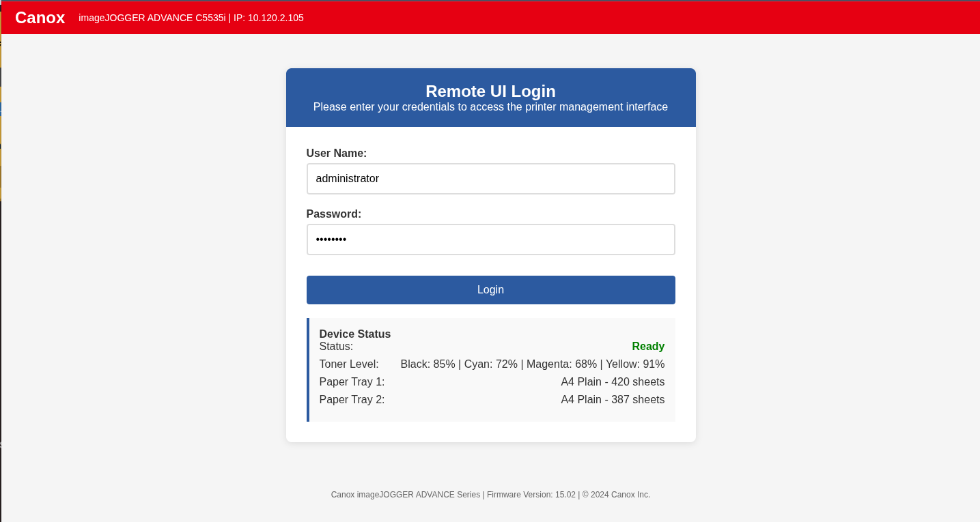Screen dimensions: 980x522
Task: Click the Device Status heading
Action: 355,334
